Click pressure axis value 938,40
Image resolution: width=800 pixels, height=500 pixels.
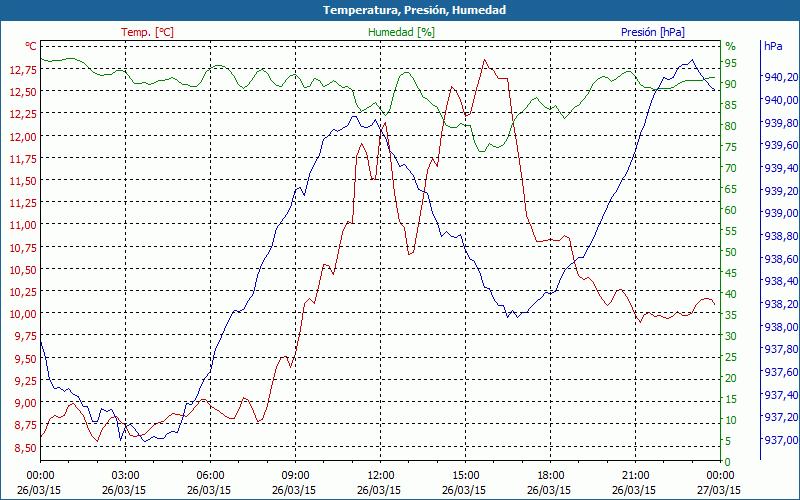coord(781,281)
